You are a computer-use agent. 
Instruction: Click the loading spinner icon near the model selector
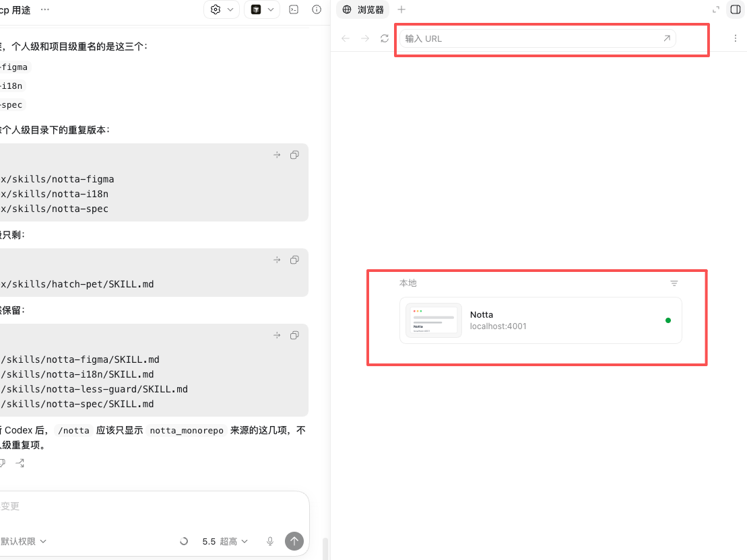(184, 541)
